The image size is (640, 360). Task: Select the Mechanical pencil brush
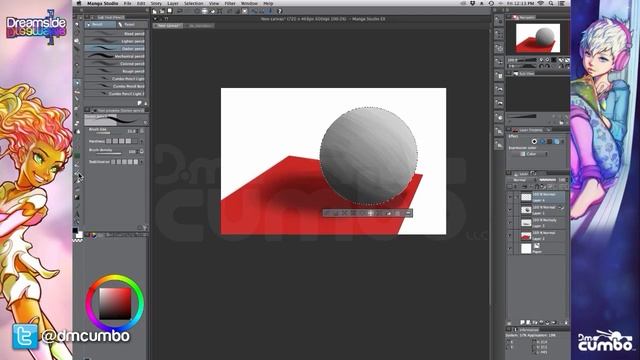(116, 56)
